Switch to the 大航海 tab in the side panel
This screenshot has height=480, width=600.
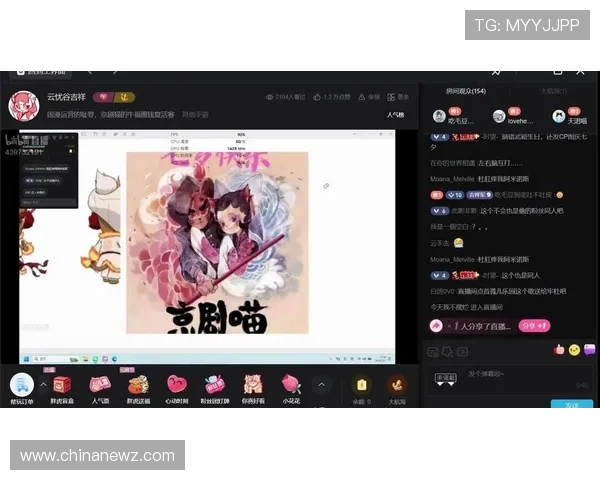tap(554, 91)
